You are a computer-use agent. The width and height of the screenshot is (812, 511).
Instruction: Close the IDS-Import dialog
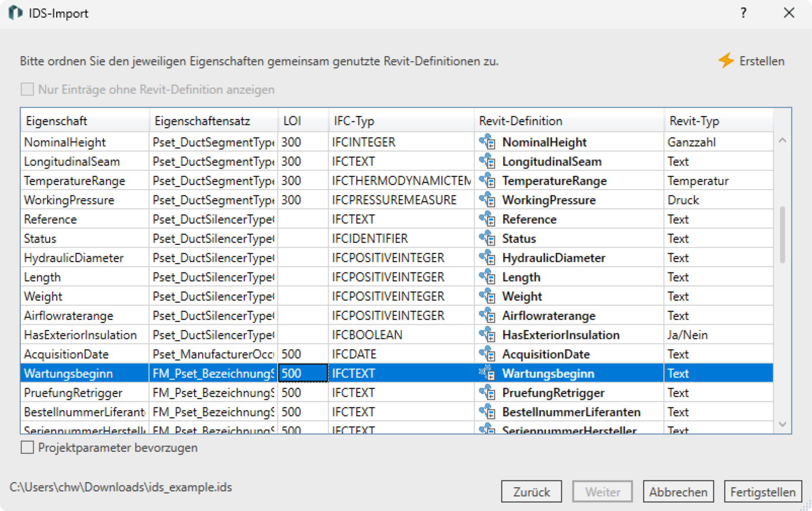(789, 13)
